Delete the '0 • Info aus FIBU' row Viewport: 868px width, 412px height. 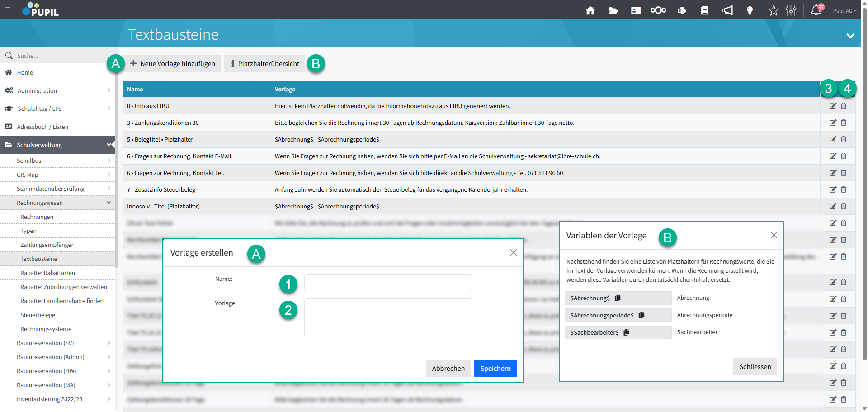pos(844,106)
